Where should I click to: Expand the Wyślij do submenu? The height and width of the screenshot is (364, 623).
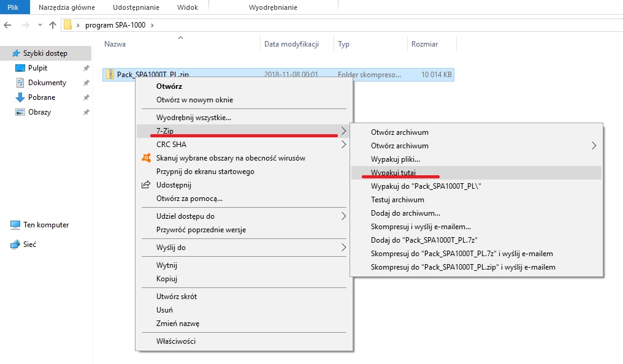pos(243,248)
